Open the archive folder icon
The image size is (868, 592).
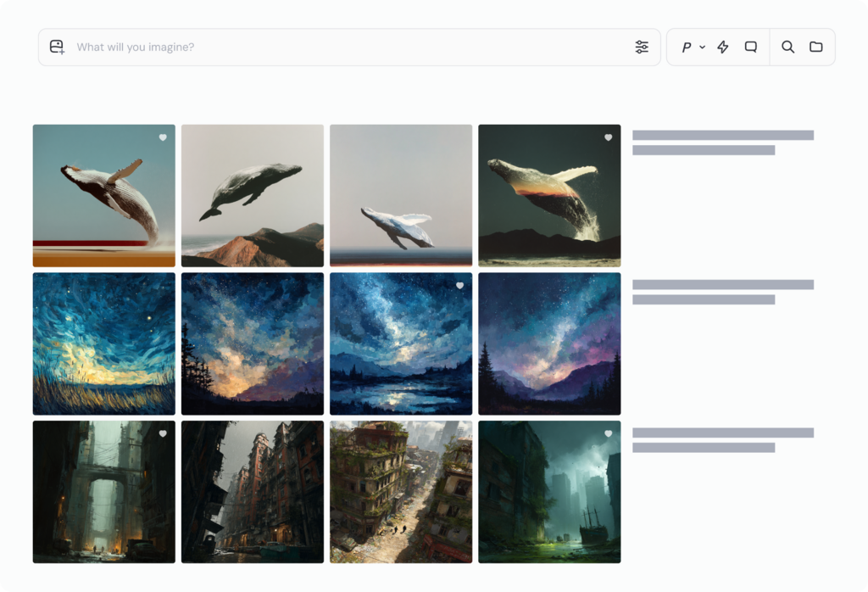tap(816, 47)
